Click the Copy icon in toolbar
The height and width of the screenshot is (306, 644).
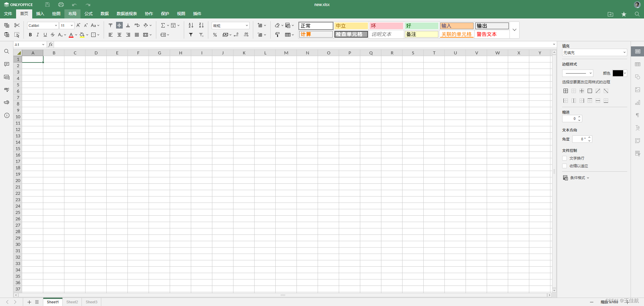[x=6, y=25]
